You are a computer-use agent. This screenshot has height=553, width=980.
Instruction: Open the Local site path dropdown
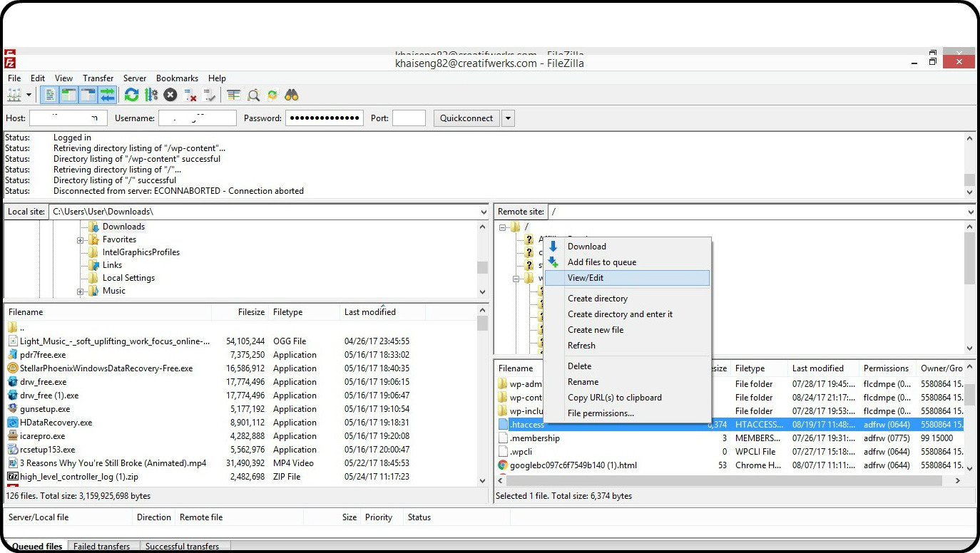coord(484,212)
